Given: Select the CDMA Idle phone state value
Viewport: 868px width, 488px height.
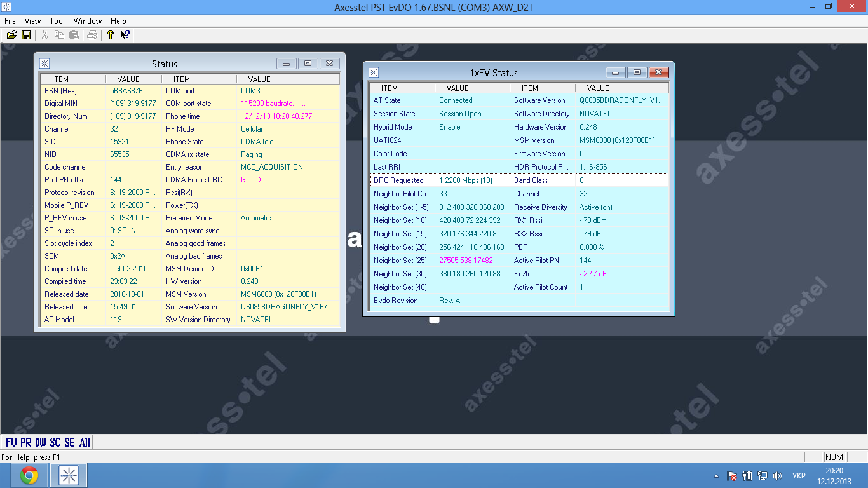Looking at the screenshot, I should pyautogui.click(x=257, y=142).
